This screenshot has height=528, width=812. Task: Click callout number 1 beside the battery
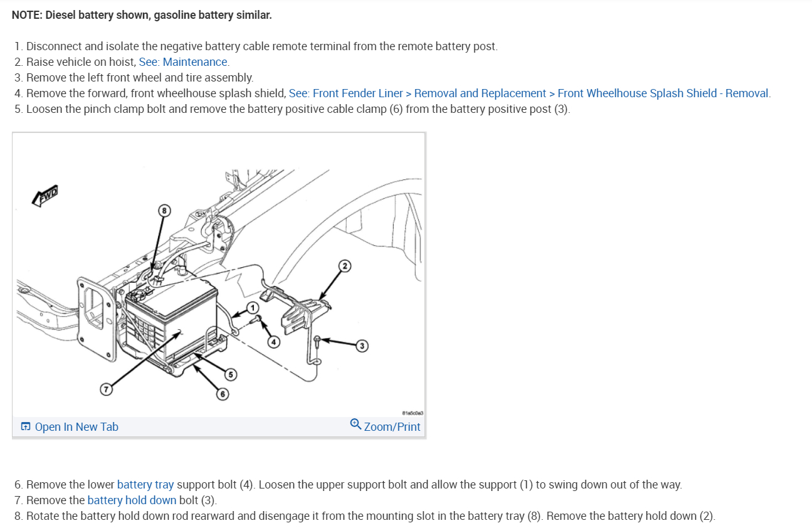(x=252, y=308)
